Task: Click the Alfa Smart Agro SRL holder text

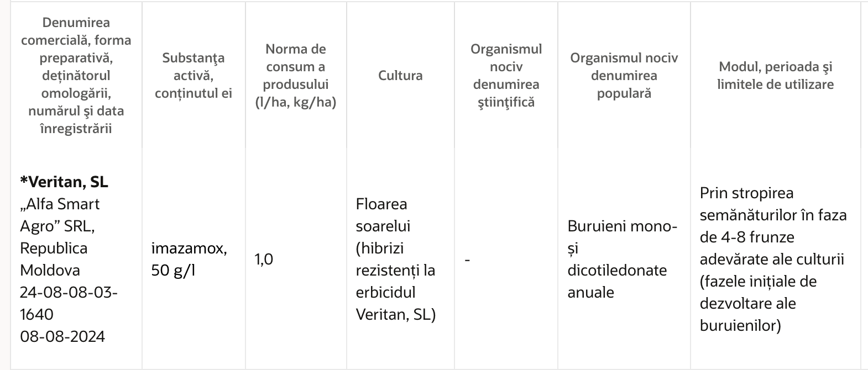Action: [x=60, y=215]
